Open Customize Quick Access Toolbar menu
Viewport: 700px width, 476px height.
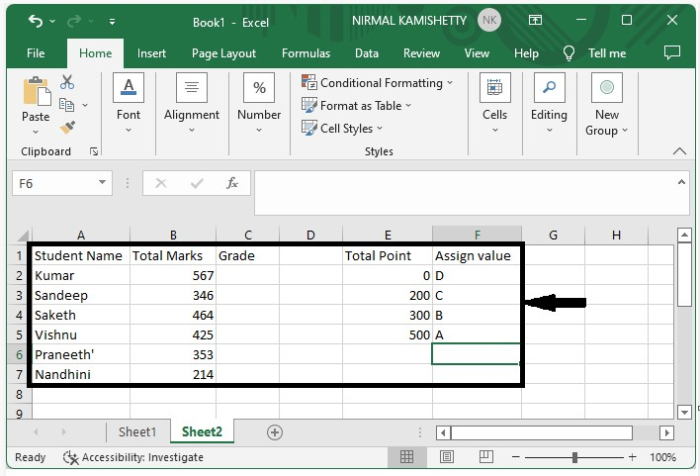112,21
